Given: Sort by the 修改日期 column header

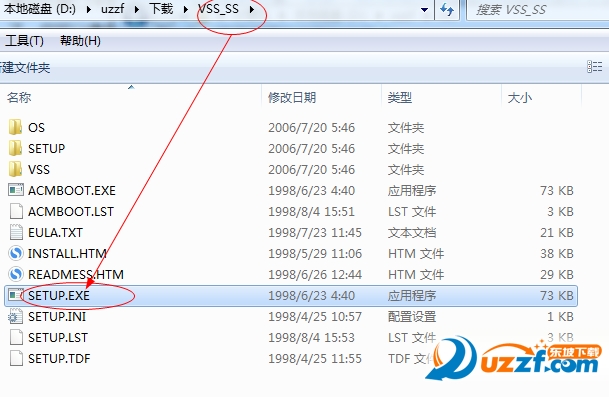Looking at the screenshot, I should tap(292, 97).
